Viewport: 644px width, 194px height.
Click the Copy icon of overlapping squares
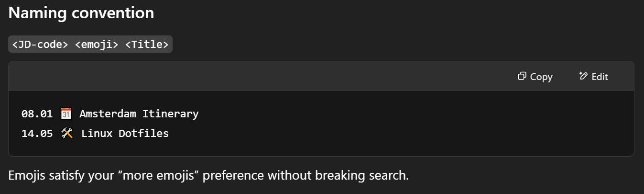pos(522,76)
